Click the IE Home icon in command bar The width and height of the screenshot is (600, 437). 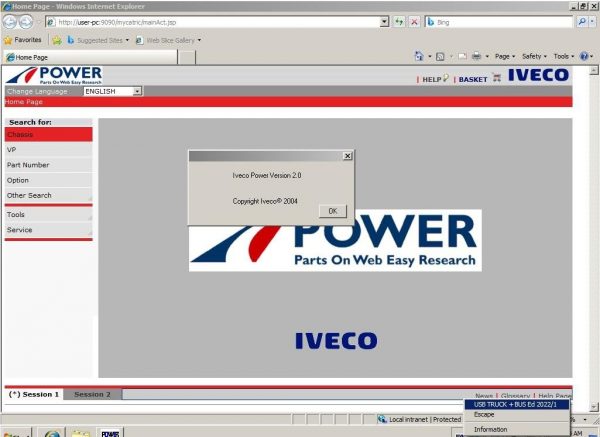[x=419, y=56]
